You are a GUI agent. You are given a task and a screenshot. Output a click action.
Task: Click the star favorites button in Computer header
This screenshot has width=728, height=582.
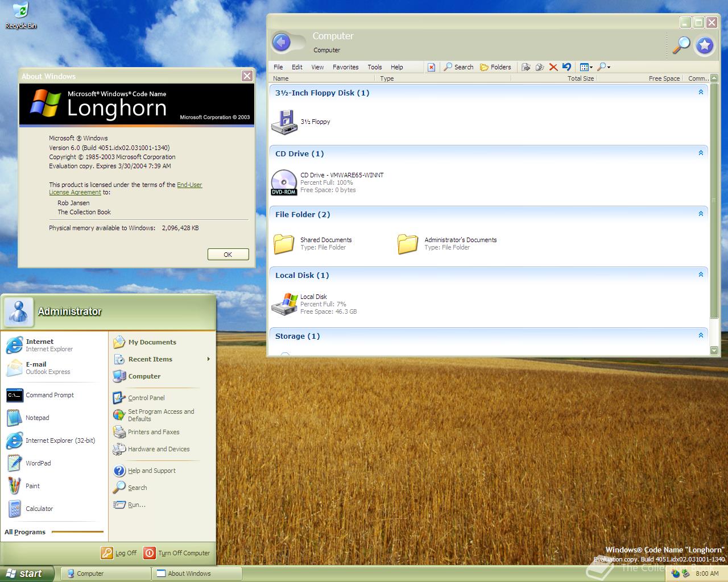click(705, 45)
